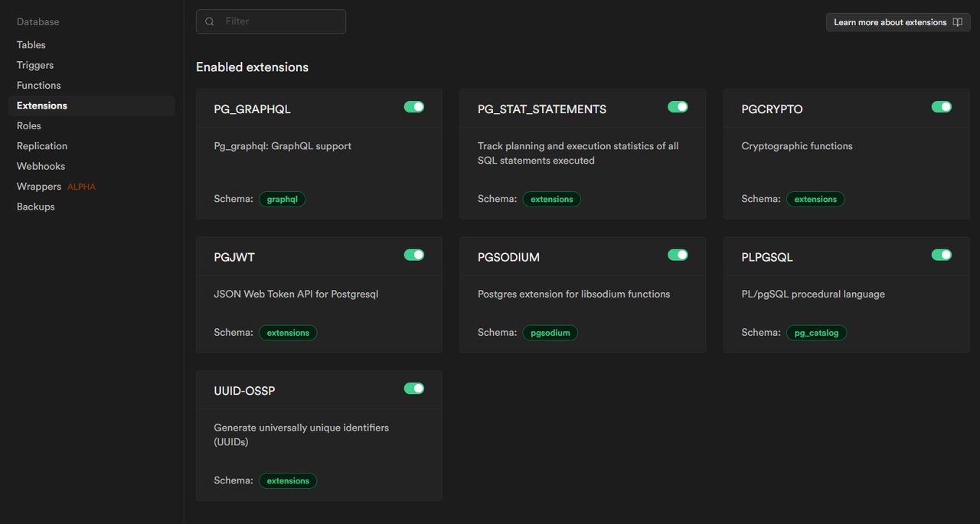Select Wrappers marked ALPHA in sidebar
Viewport: 980px width, 524px height.
pos(38,186)
